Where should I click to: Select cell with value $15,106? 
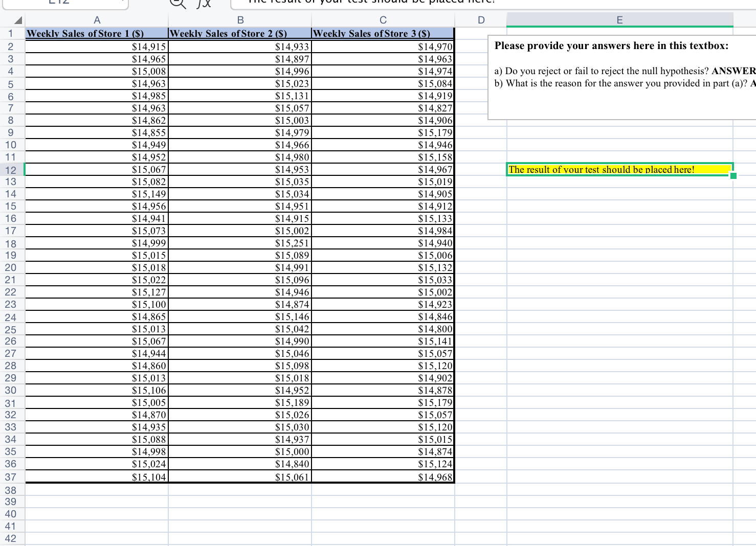[97, 390]
